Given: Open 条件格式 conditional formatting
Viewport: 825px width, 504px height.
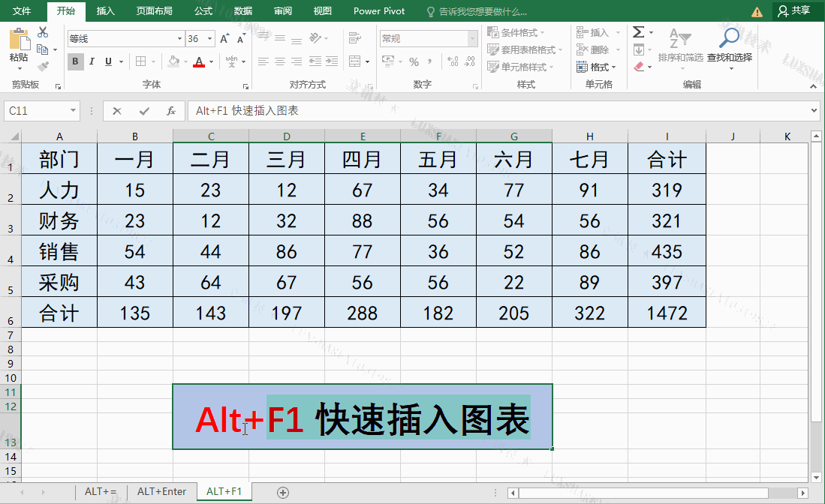Looking at the screenshot, I should pos(516,32).
